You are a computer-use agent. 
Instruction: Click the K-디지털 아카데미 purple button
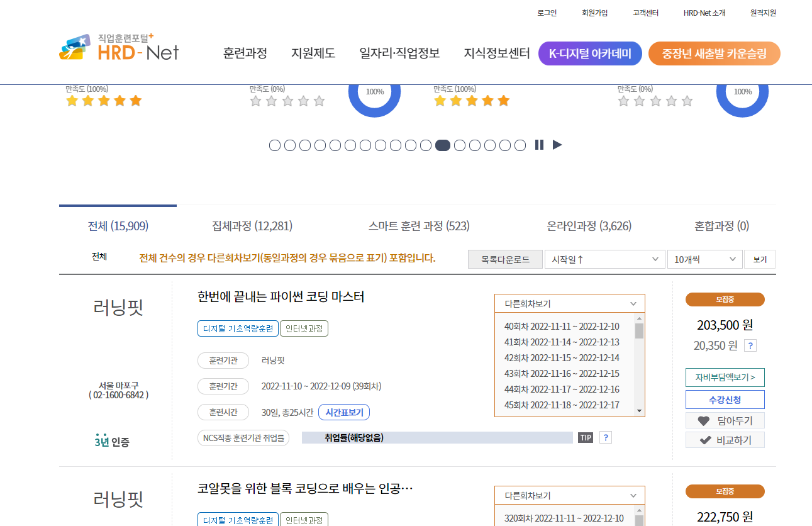click(590, 53)
